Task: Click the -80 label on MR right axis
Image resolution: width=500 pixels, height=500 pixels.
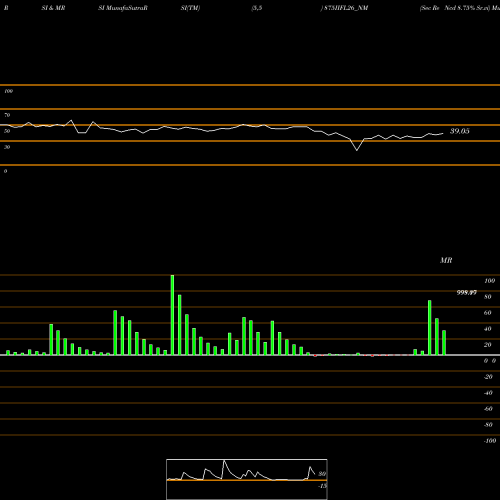Action: click(x=488, y=425)
